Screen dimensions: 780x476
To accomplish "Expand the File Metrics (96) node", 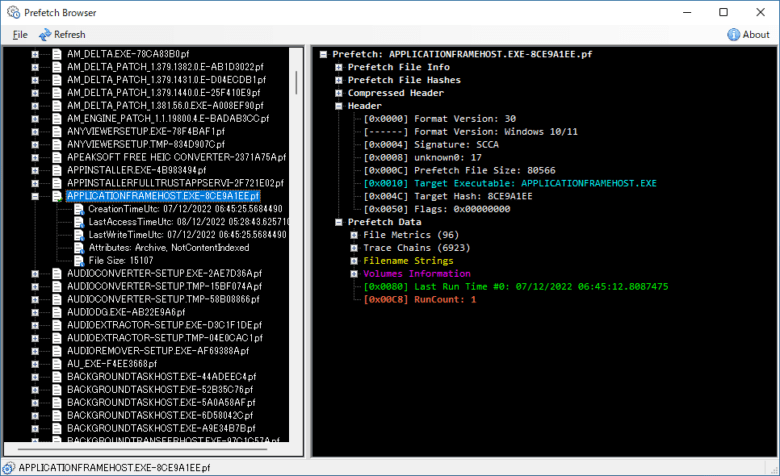I will click(x=354, y=235).
